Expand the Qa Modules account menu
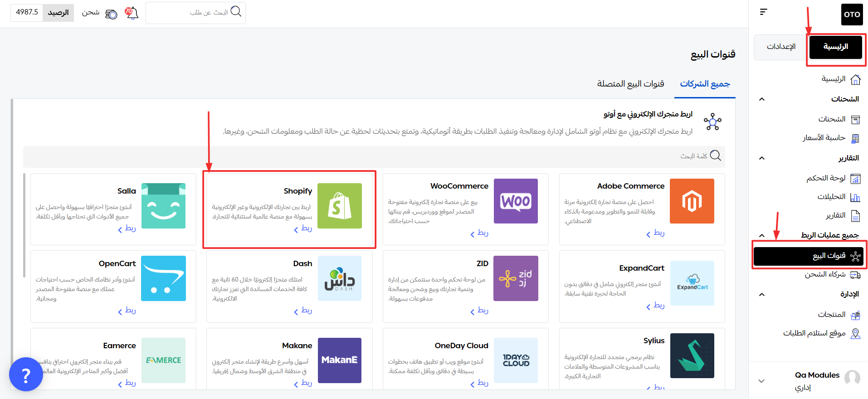 pyautogui.click(x=762, y=381)
